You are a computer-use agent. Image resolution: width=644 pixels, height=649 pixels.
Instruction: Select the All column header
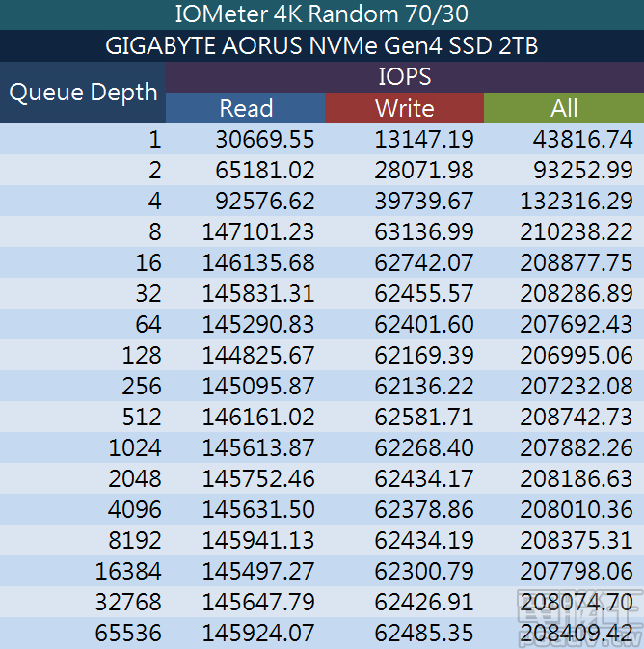564,108
